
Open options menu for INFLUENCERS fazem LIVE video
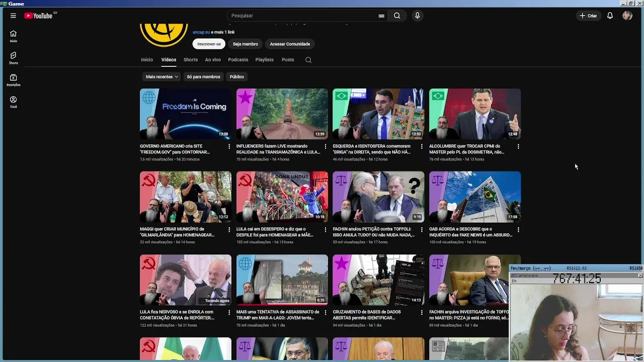[326, 146]
